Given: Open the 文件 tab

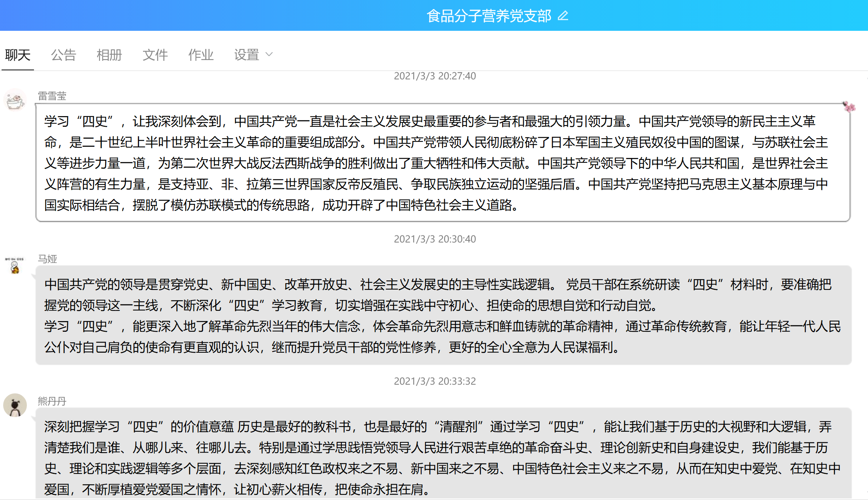Looking at the screenshot, I should coord(155,55).
